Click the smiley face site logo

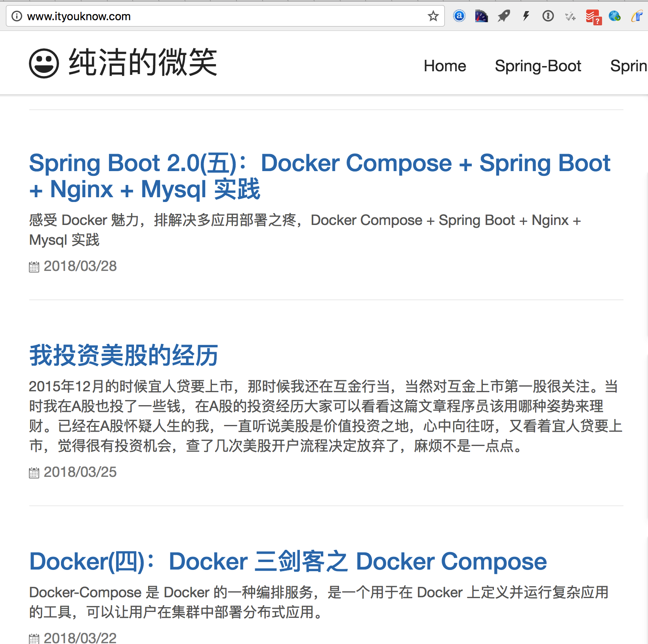(x=44, y=62)
